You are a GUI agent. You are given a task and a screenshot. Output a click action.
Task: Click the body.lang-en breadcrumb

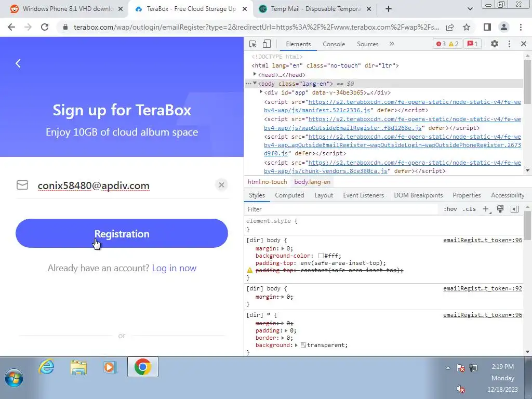tap(312, 182)
